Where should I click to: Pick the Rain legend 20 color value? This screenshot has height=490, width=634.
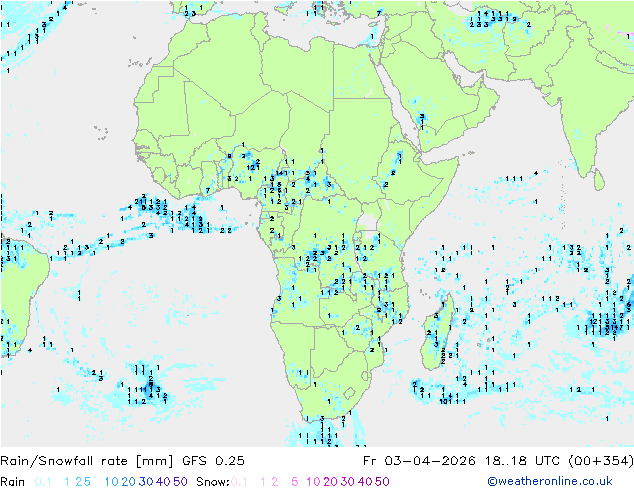(129, 482)
